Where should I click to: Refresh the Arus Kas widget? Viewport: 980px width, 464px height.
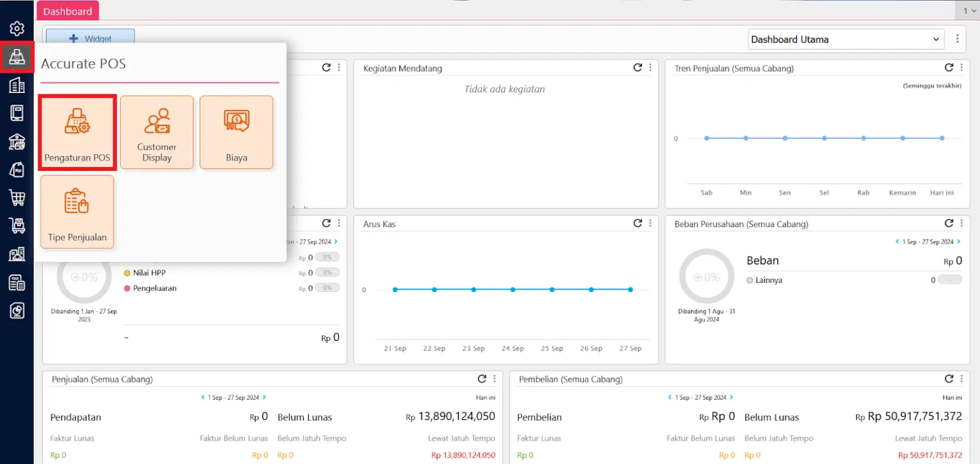(637, 223)
